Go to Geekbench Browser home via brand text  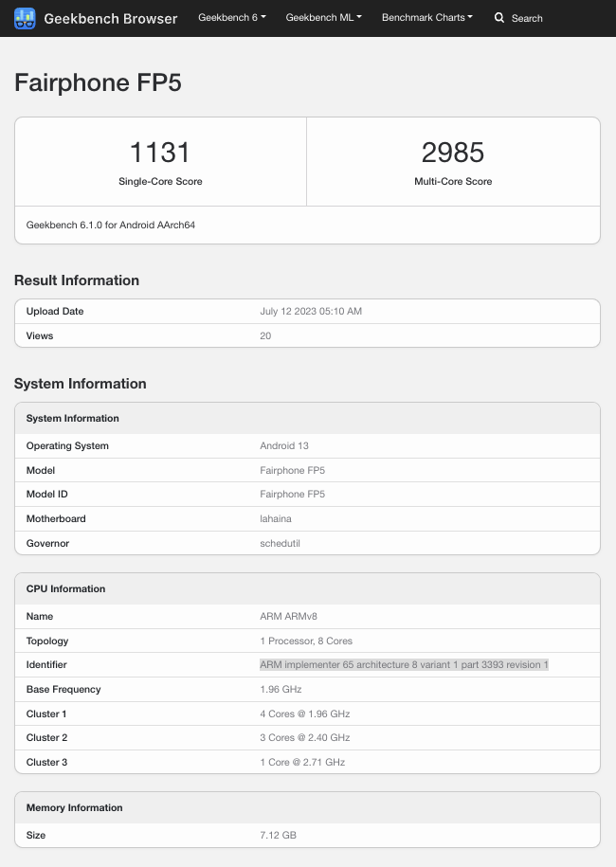tap(111, 18)
